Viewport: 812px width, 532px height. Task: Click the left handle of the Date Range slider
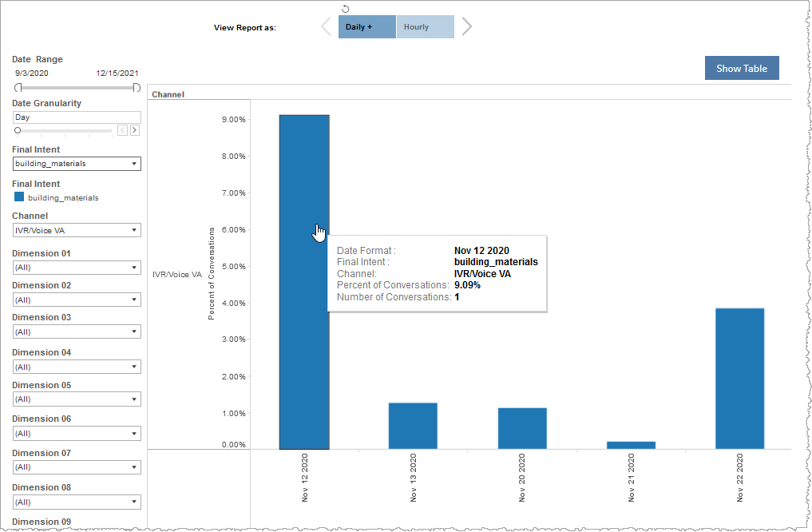click(x=17, y=87)
